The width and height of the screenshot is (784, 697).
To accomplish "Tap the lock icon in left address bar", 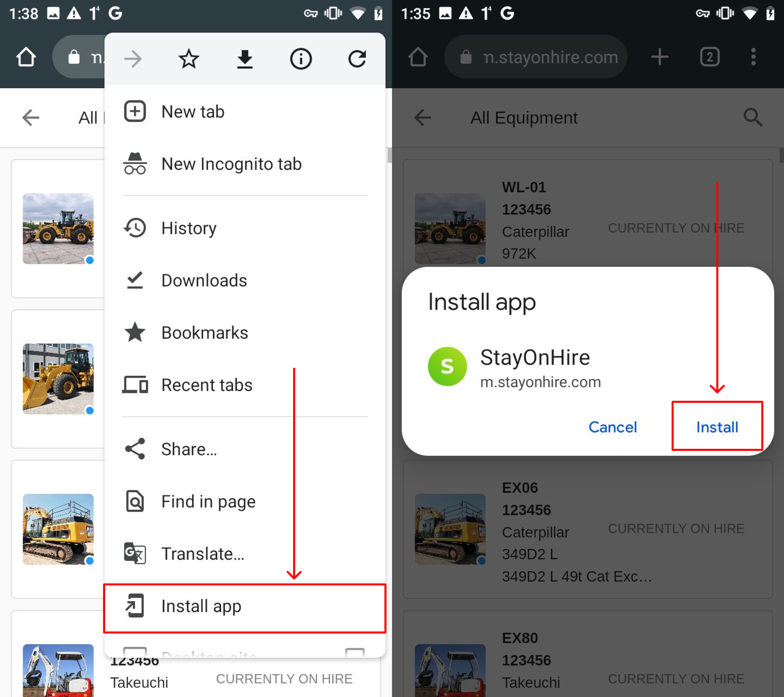I will point(74,57).
